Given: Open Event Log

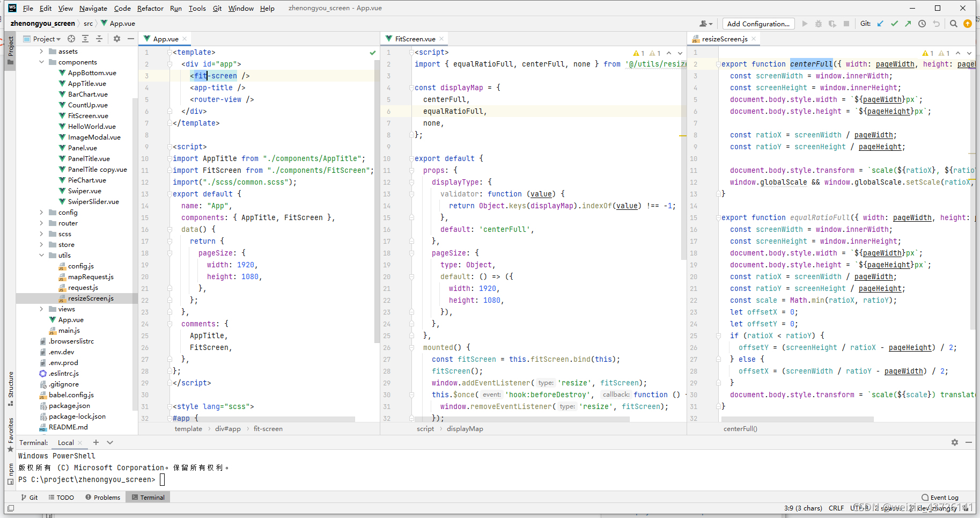Looking at the screenshot, I should coord(940,498).
